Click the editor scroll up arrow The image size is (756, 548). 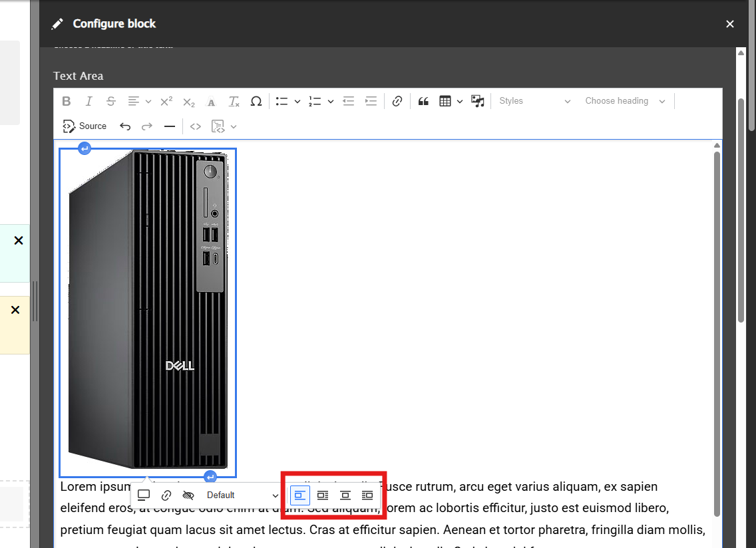point(717,146)
